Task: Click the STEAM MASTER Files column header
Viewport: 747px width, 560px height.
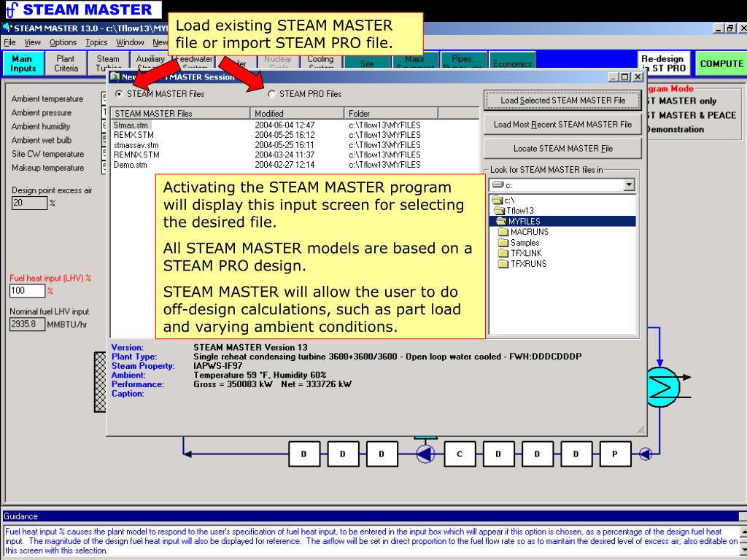Action: tap(181, 113)
